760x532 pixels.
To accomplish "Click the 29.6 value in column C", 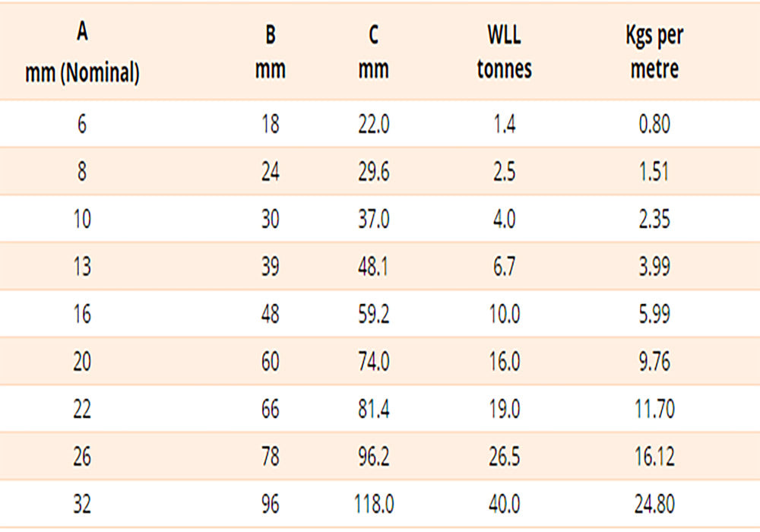I will pos(373,172).
